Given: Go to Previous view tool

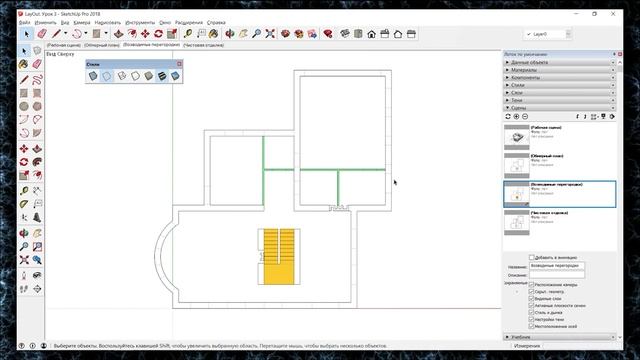Looking at the screenshot, I should 37,260.
